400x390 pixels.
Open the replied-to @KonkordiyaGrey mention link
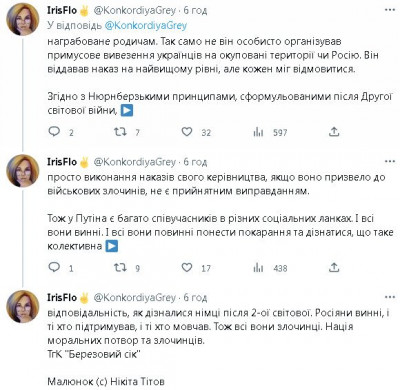146,26
